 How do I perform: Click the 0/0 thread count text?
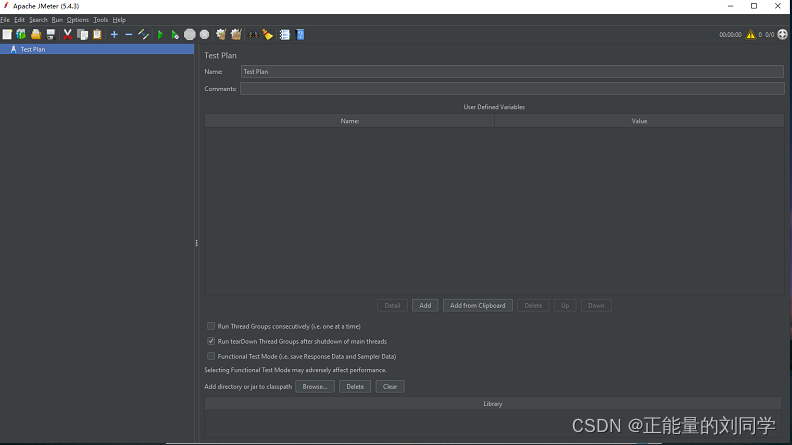(769, 35)
